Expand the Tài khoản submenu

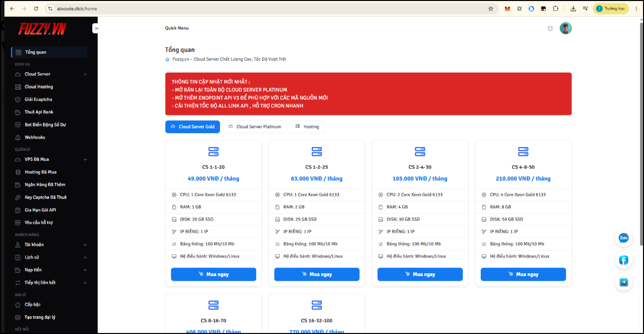click(x=85, y=245)
